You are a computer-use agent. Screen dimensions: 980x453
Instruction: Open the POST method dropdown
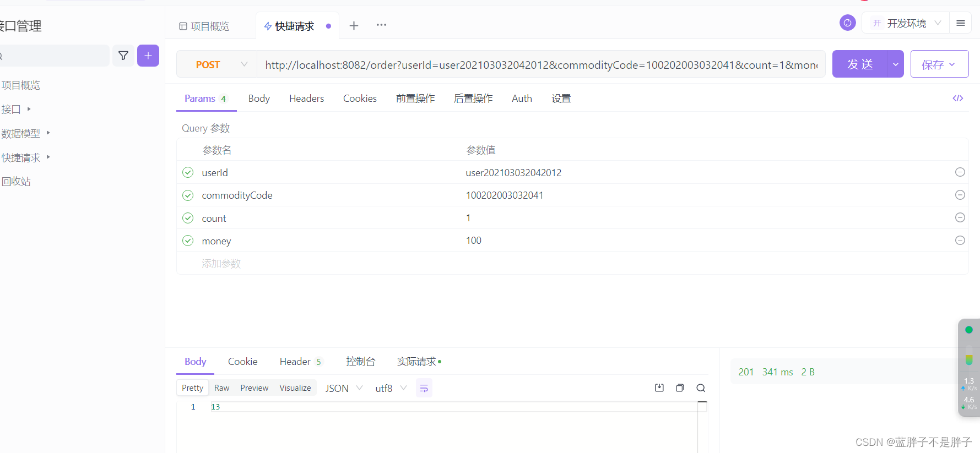[x=217, y=64]
